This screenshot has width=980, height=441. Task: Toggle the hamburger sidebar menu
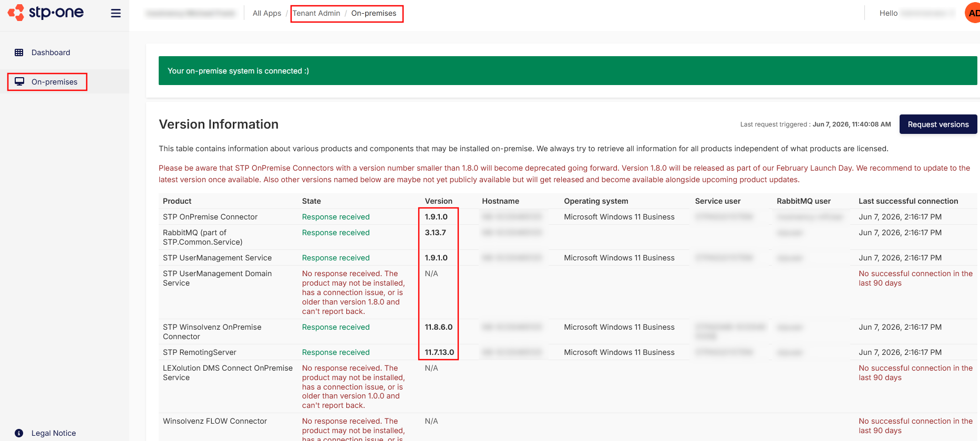point(116,13)
